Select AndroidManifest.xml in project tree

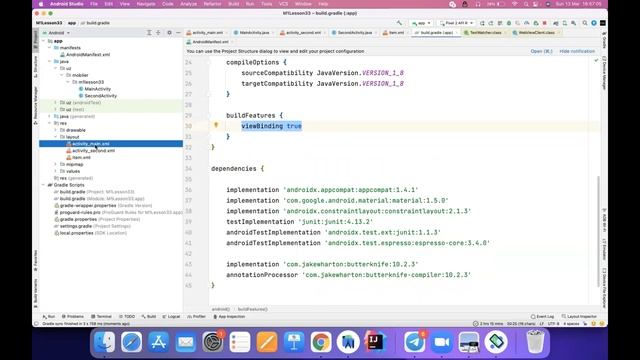88,55
